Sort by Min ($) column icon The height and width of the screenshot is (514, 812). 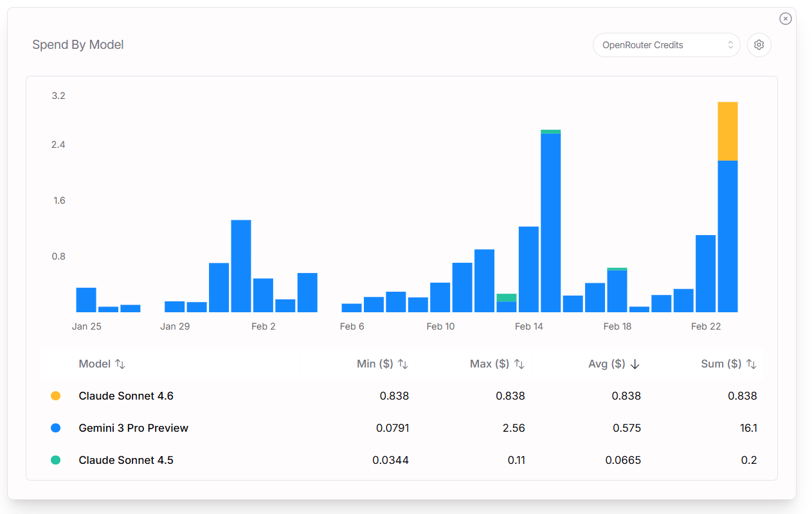pyautogui.click(x=403, y=364)
